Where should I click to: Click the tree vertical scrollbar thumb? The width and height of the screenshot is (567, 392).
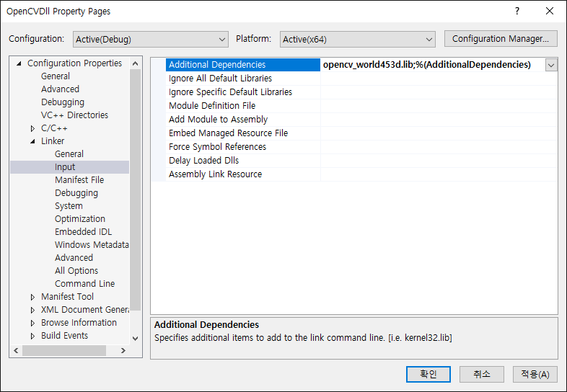click(135, 190)
